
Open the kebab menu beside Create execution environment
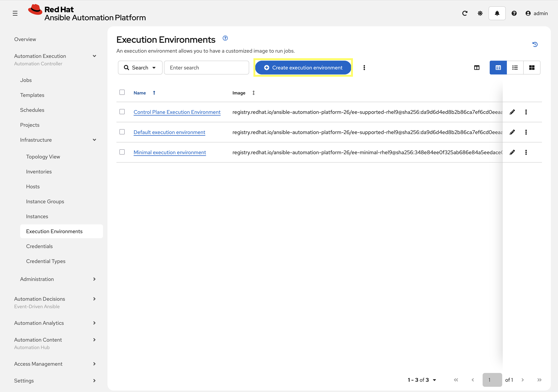[364, 68]
